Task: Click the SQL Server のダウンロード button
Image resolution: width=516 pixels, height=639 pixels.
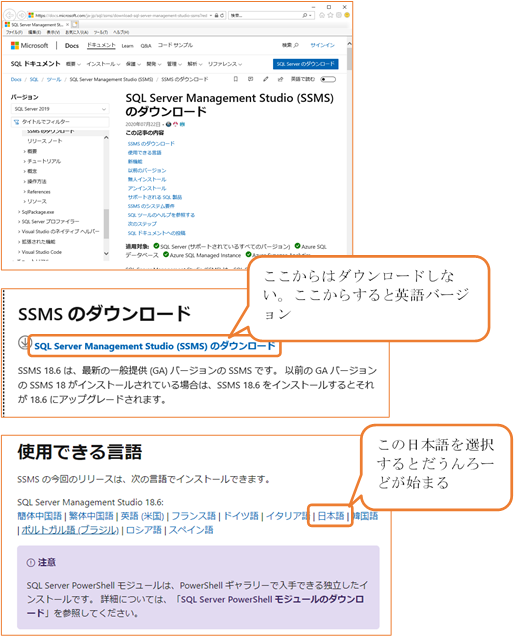Action: [306, 64]
